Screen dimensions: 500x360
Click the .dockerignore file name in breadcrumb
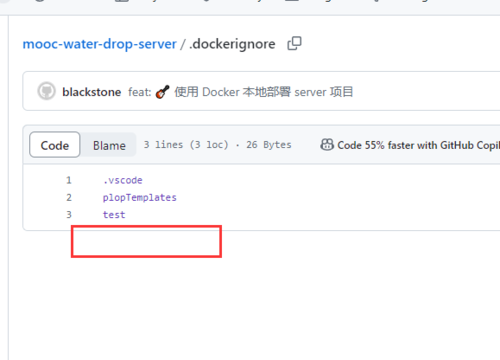point(232,44)
